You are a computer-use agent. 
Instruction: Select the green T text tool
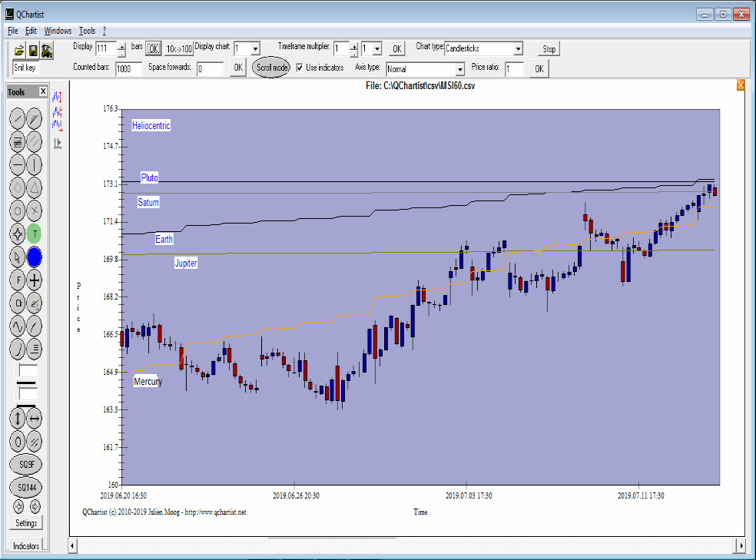(x=35, y=234)
